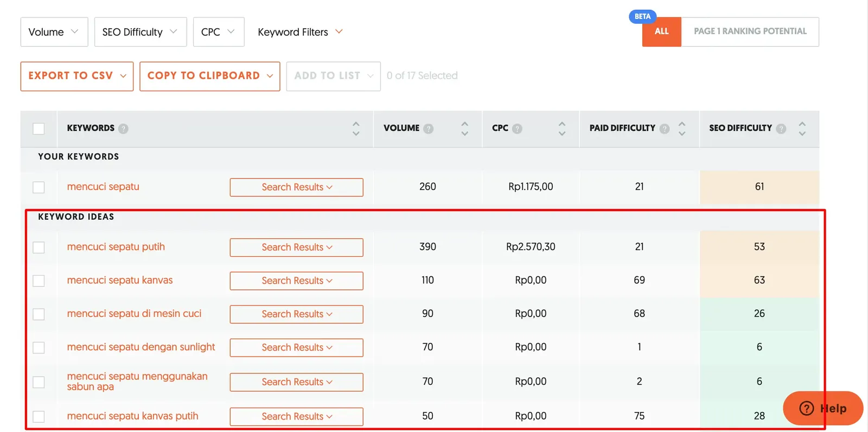Expand the Keyword Filters menu

(300, 32)
